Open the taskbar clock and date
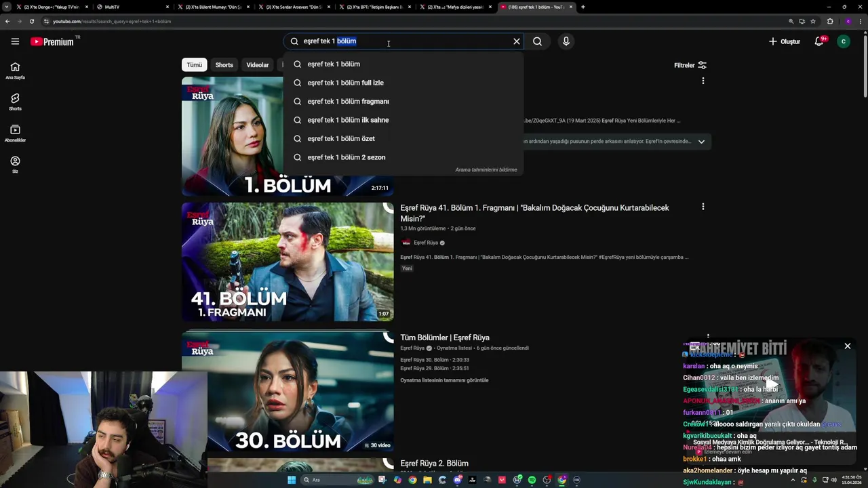868x488 pixels. pos(852,480)
